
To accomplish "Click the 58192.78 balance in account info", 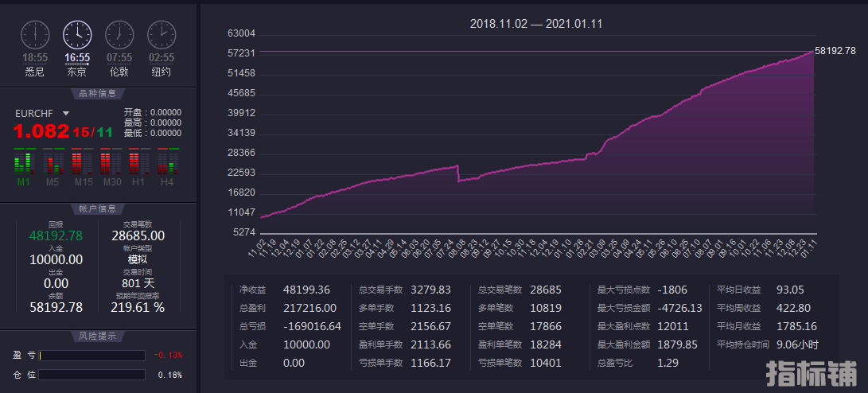I will [x=56, y=307].
